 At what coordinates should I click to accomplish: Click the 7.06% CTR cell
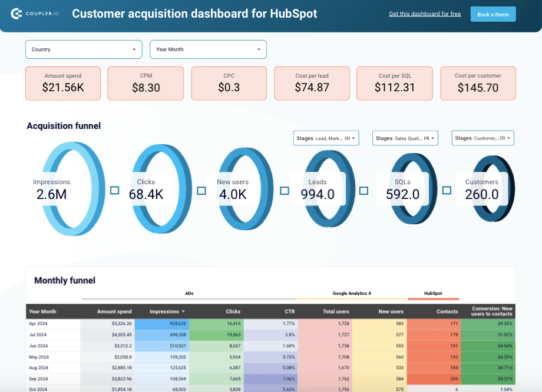[x=271, y=379]
